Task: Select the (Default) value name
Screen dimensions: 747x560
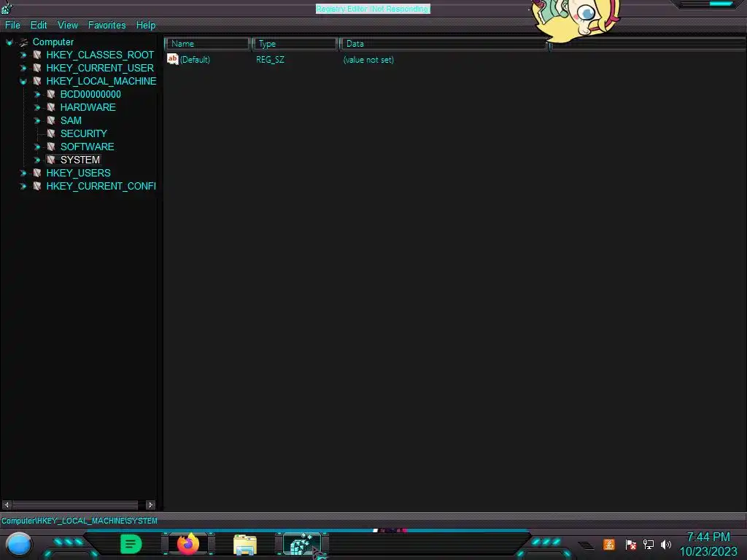Action: [195, 60]
